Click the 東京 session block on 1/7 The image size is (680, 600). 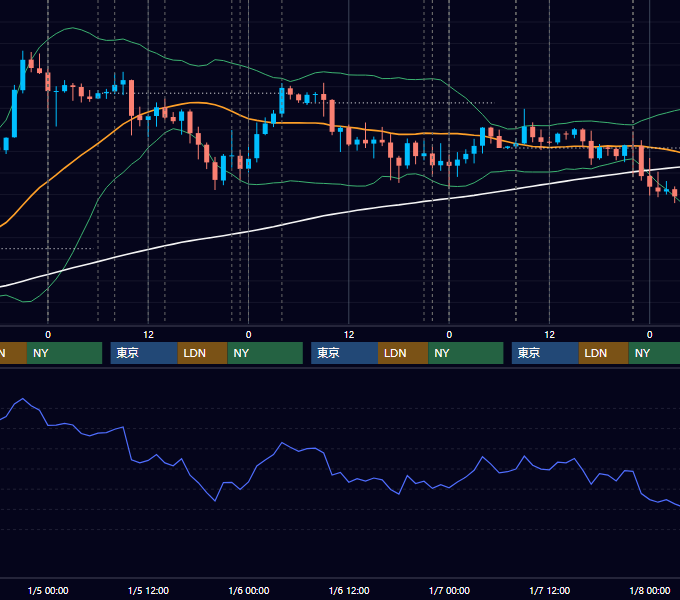click(x=545, y=353)
